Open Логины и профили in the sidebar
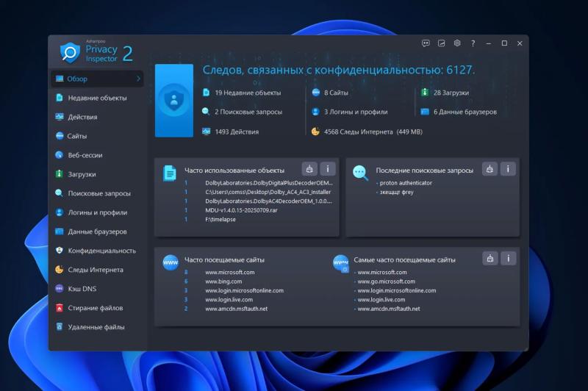Image resolution: width=588 pixels, height=391 pixels. 98,212
